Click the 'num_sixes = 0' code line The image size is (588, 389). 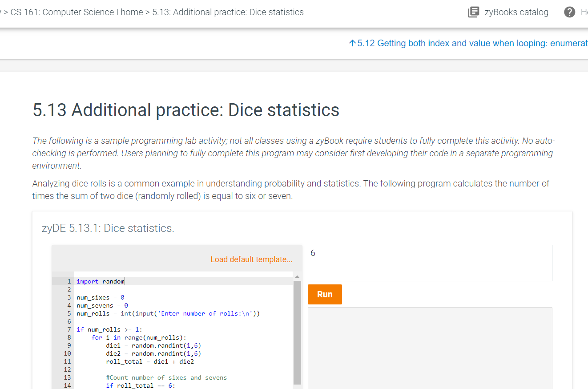(101, 297)
